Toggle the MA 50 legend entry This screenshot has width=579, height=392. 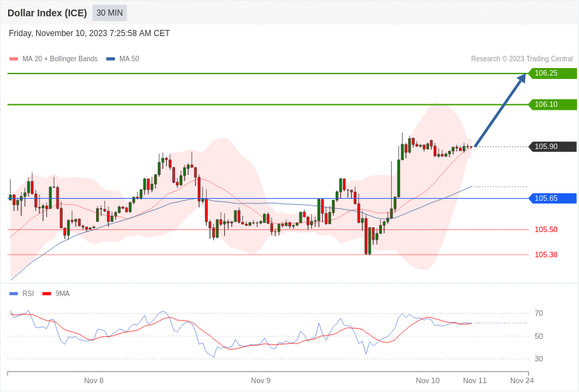click(123, 59)
